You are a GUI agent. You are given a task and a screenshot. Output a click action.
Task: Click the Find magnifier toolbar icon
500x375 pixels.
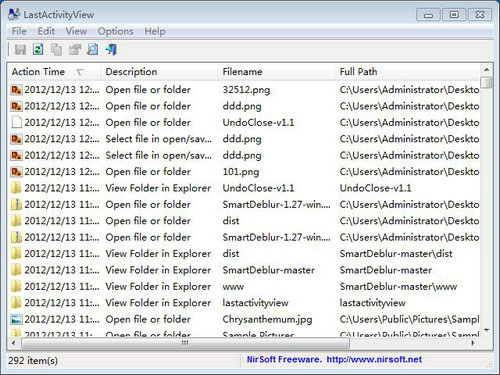(92, 50)
